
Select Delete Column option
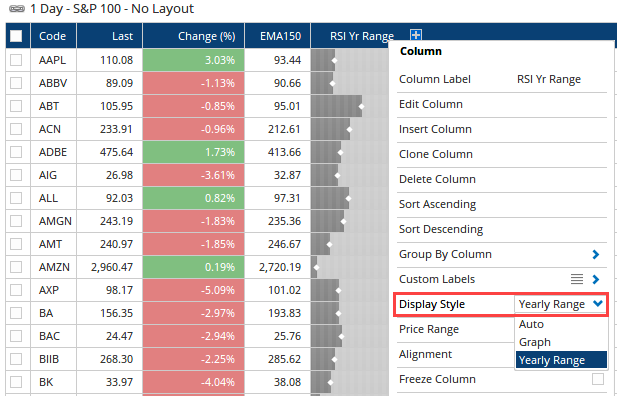coord(437,179)
